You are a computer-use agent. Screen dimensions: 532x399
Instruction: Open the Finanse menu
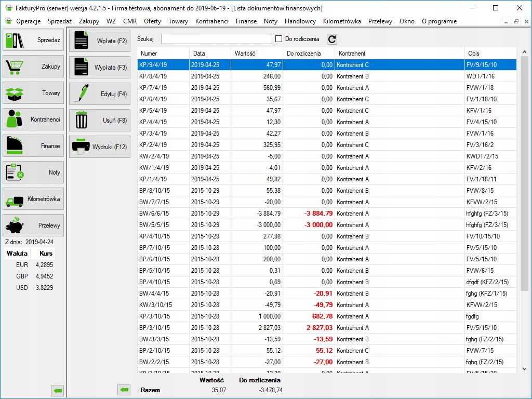click(x=246, y=21)
